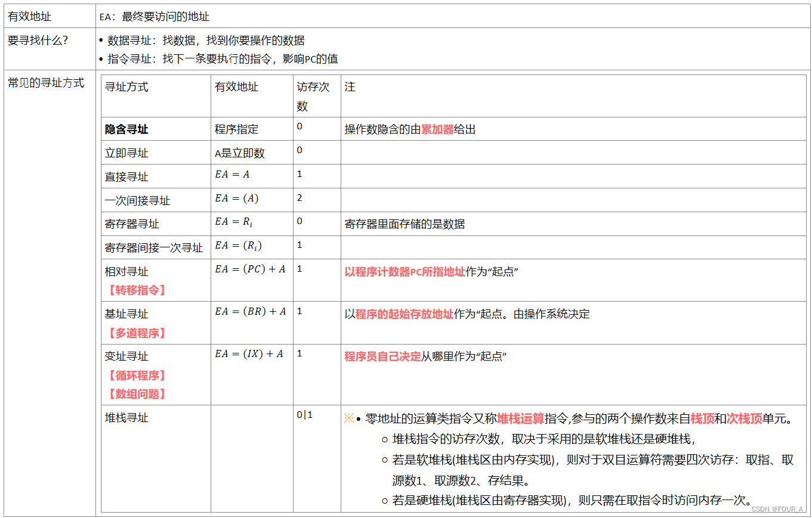
Task: Click the formula "EA = (Ri)" with parentheses
Action: click(x=238, y=246)
